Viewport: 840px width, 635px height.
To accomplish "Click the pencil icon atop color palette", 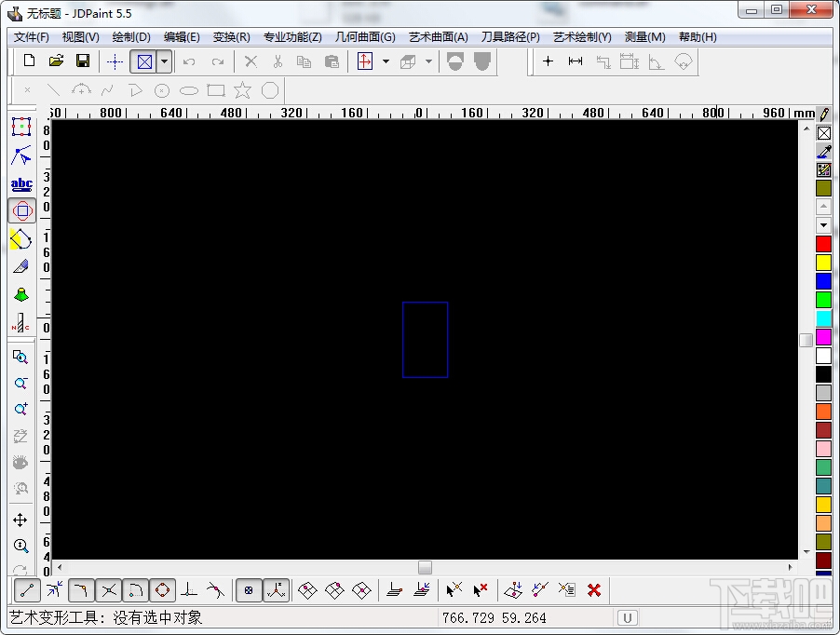I will (x=824, y=114).
